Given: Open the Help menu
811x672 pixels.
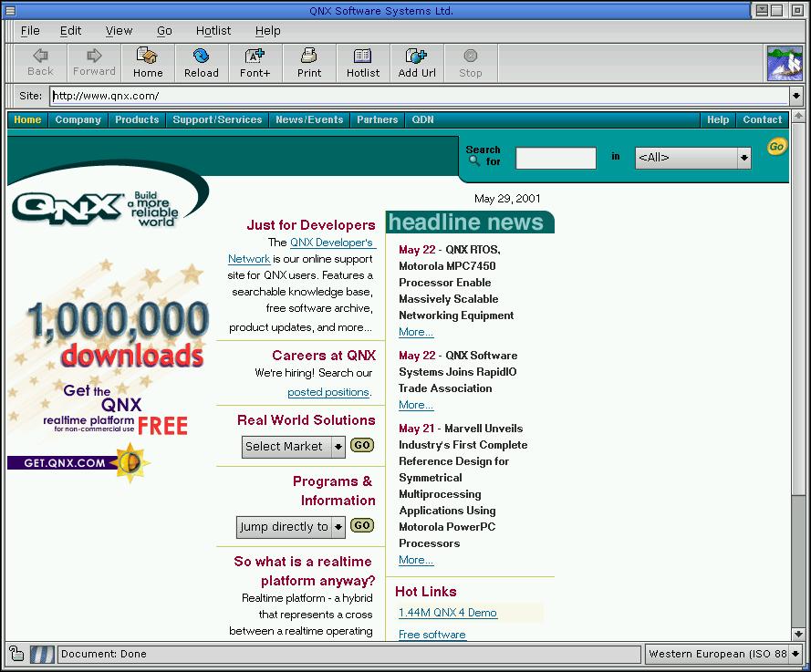Looking at the screenshot, I should point(267,31).
